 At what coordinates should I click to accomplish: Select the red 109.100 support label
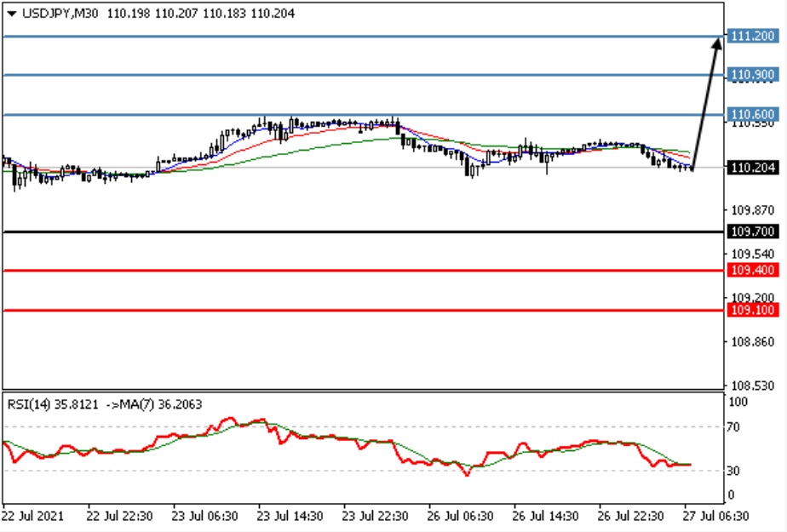click(x=752, y=310)
